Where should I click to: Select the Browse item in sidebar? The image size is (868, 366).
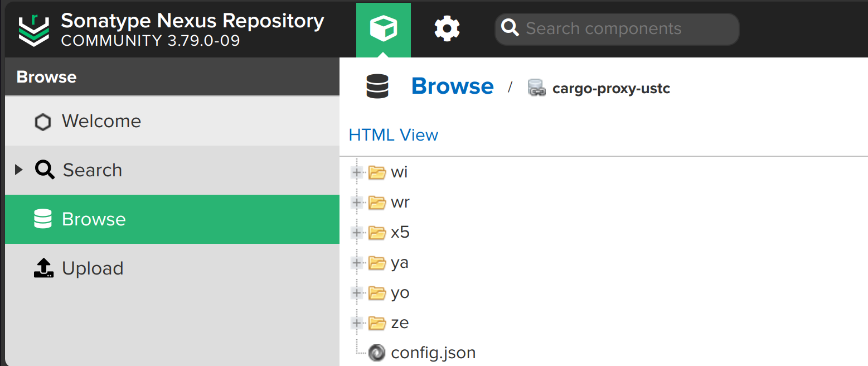172,219
